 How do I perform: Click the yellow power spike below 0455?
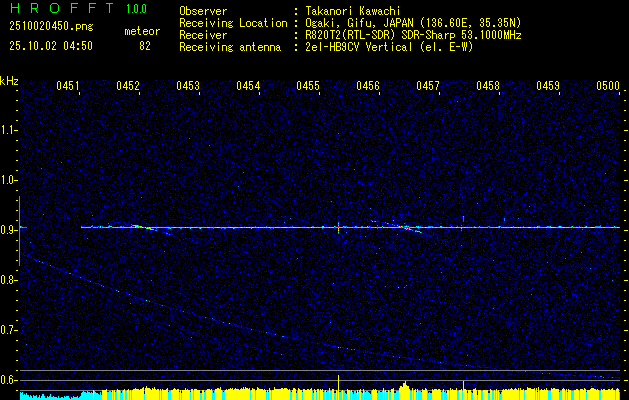point(339,383)
